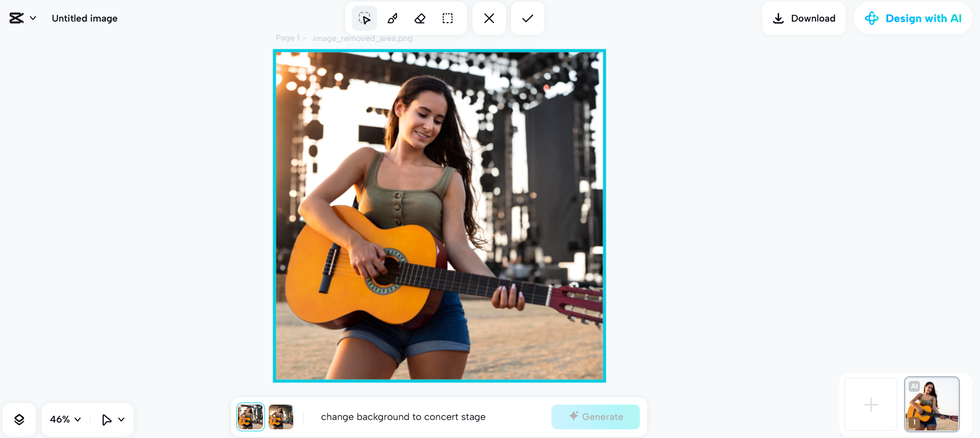Select the quick selection cursor tool
The image size is (980, 438).
(x=364, y=19)
